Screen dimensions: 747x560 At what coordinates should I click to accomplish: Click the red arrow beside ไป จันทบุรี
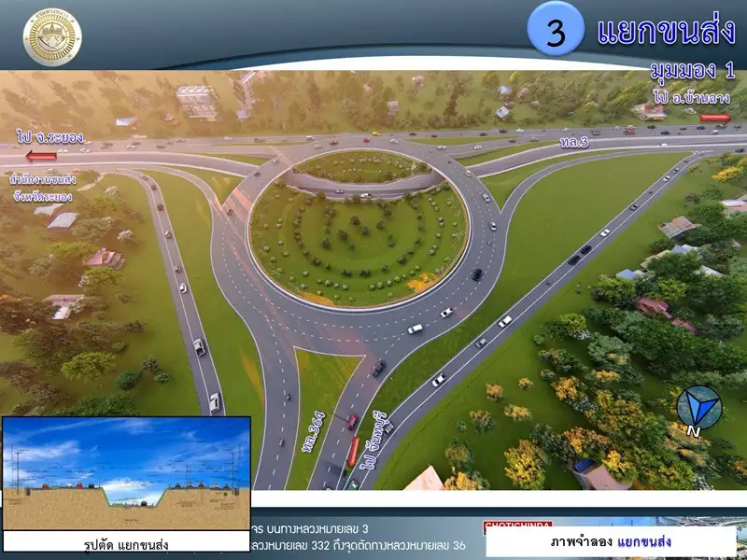click(x=353, y=452)
